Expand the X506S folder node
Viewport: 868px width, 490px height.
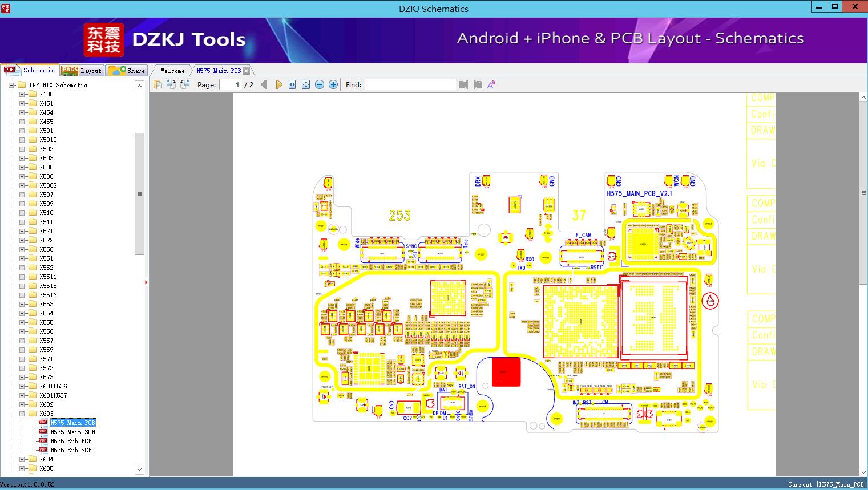coord(22,185)
